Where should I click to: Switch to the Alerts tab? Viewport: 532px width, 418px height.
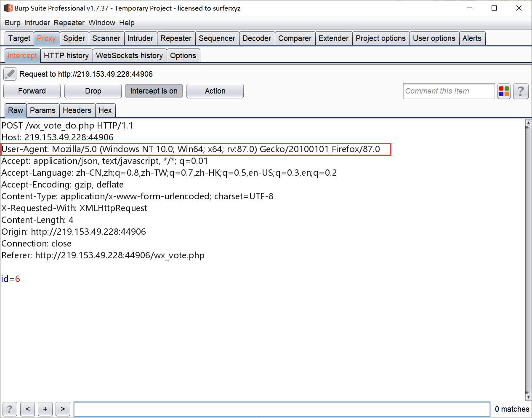point(472,38)
